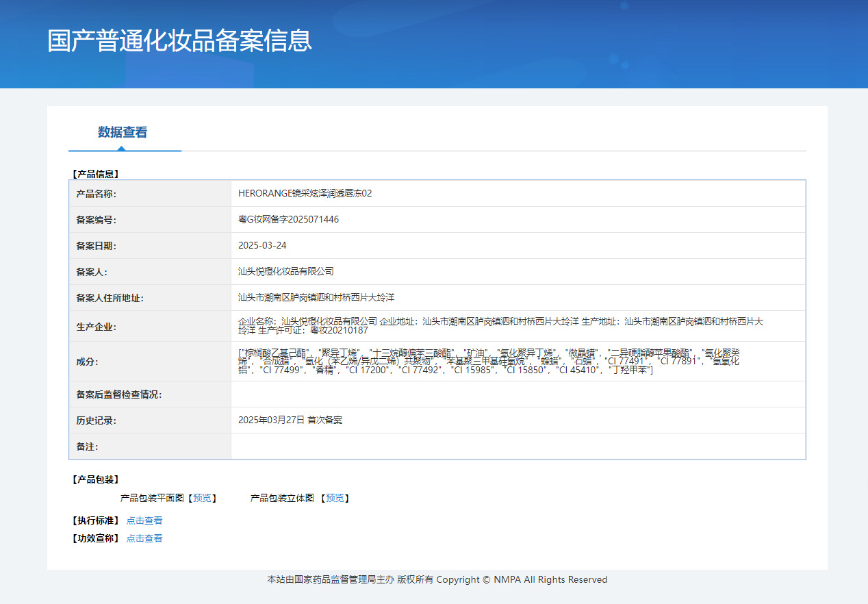Viewport: 868px width, 604px height.
Task: Click 预览 link for 产品包装平面图
Action: coord(202,499)
